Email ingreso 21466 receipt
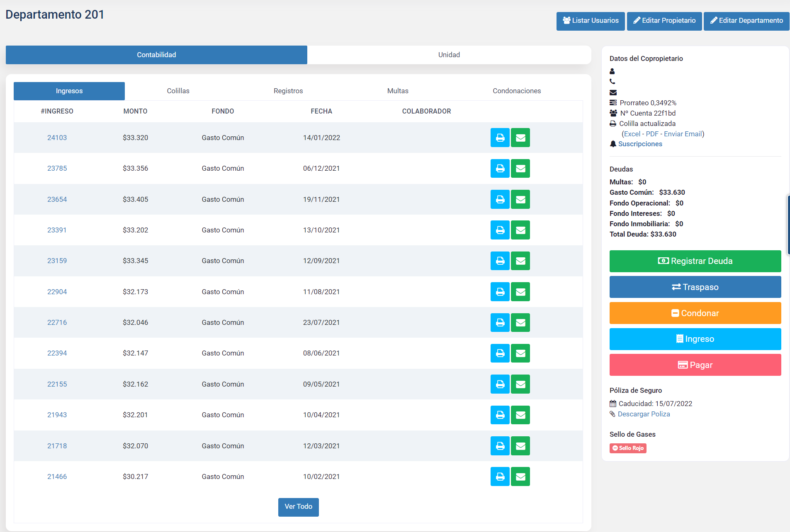The image size is (790, 532). pos(520,476)
